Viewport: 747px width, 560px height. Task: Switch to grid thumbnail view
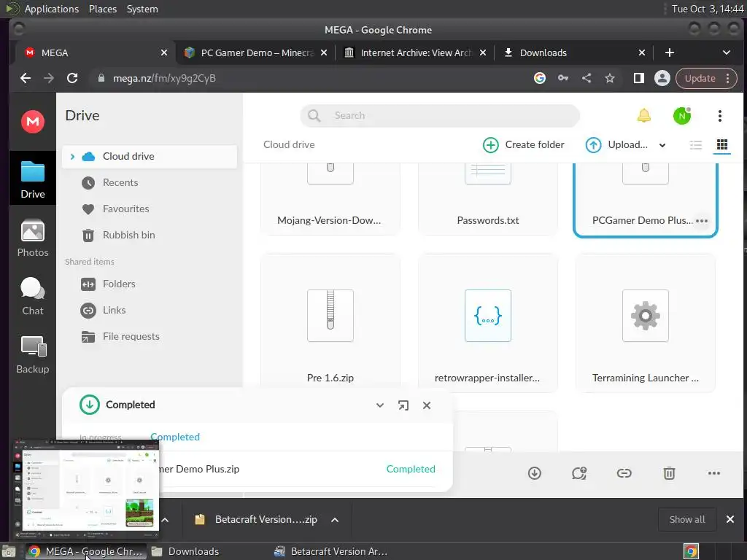pyautogui.click(x=721, y=144)
